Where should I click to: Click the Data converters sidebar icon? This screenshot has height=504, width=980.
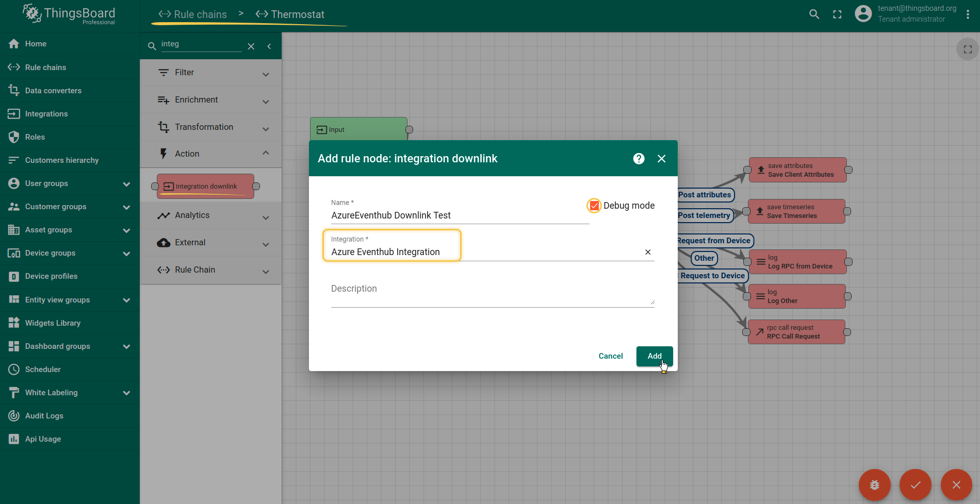(x=14, y=91)
